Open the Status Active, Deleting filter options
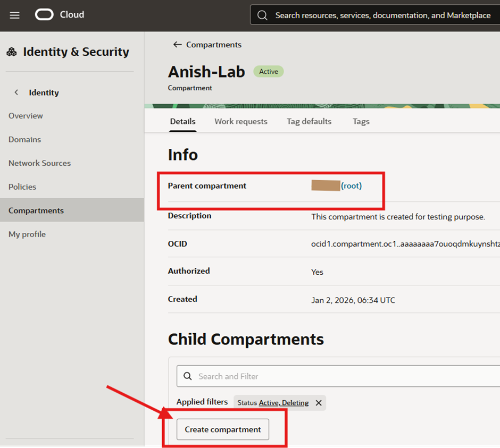Viewport: 500px width, 448px height. (x=284, y=403)
